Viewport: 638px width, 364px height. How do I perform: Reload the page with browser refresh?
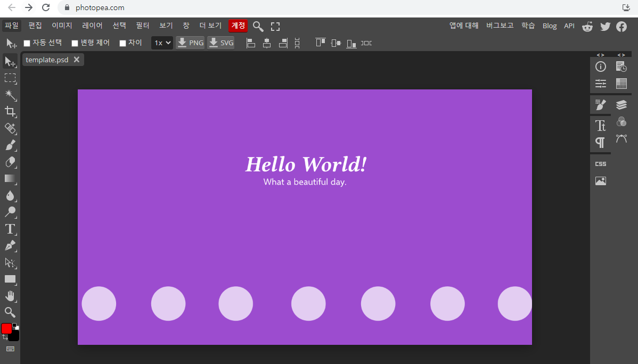(x=46, y=7)
